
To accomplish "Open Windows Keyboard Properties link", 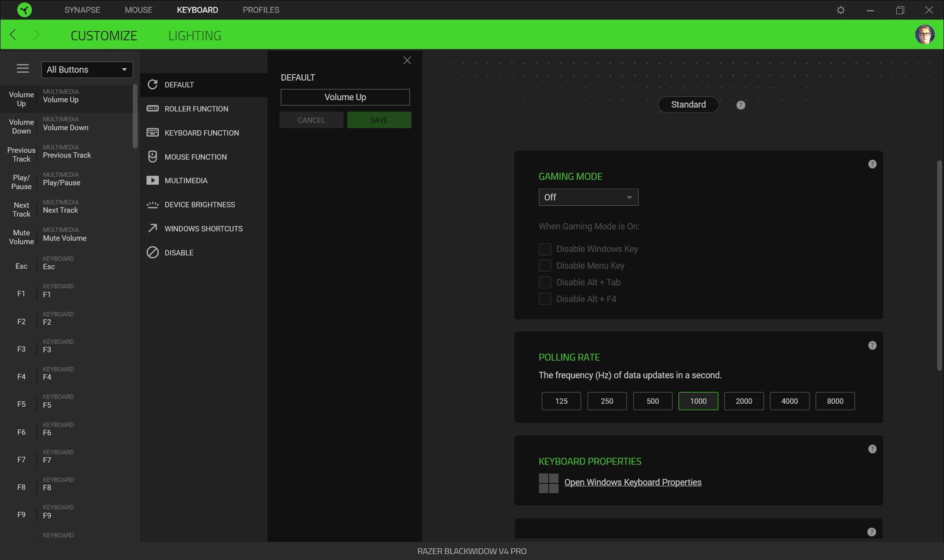I will (x=632, y=482).
